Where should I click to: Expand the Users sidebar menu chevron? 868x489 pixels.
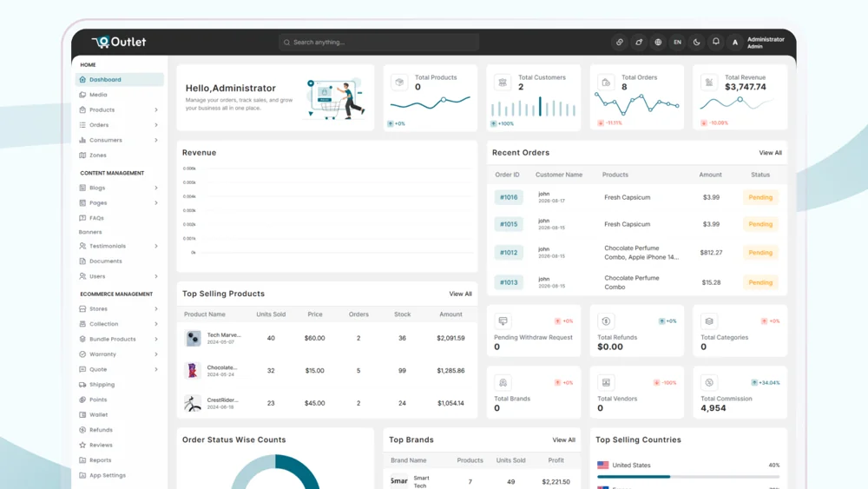coord(156,276)
